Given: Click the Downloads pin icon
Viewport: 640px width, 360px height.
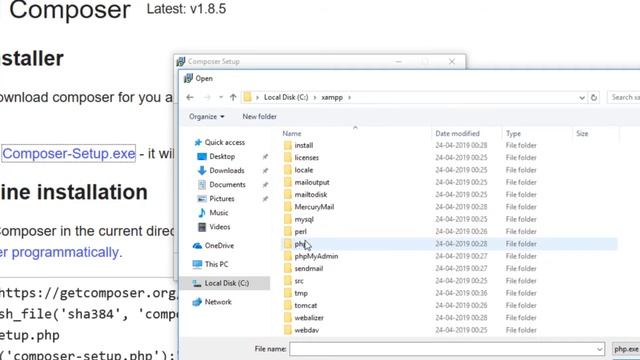Looking at the screenshot, I should tap(265, 170).
